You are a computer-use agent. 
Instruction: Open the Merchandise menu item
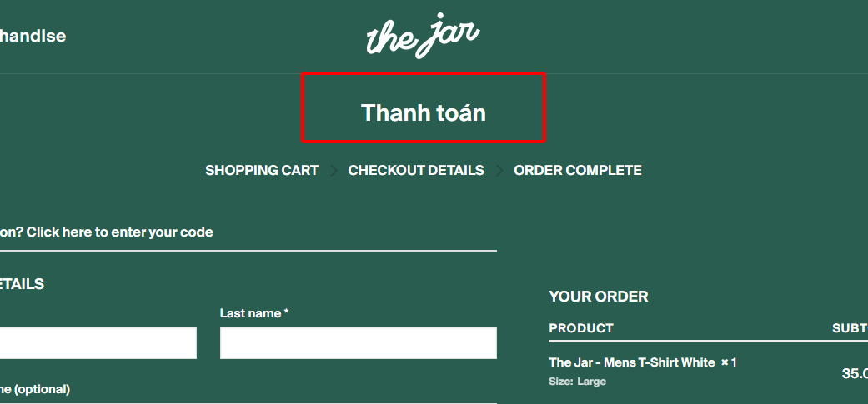33,37
